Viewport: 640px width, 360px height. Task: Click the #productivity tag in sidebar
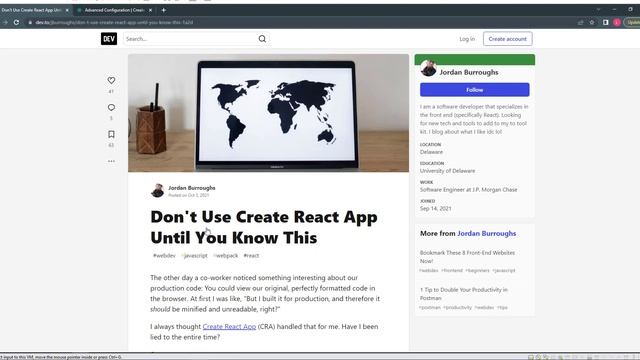[x=458, y=307]
